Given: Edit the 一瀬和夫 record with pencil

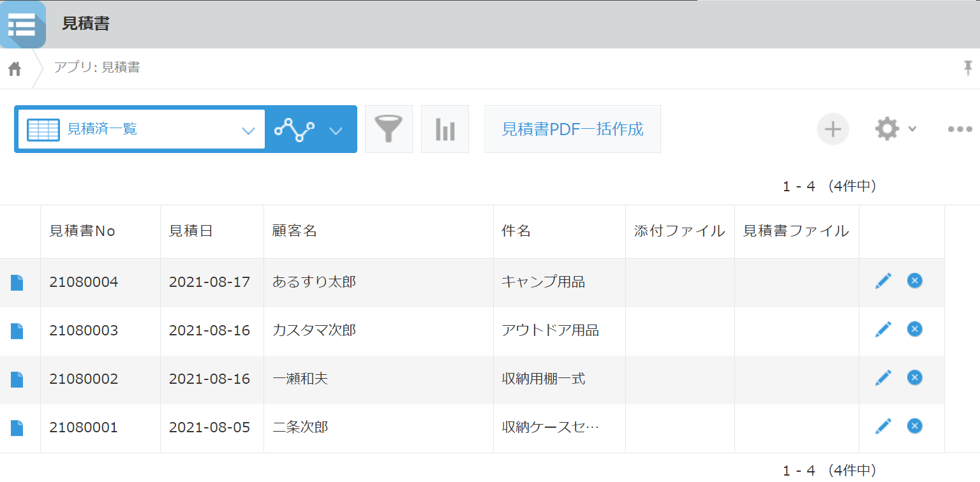Looking at the screenshot, I should click(883, 377).
